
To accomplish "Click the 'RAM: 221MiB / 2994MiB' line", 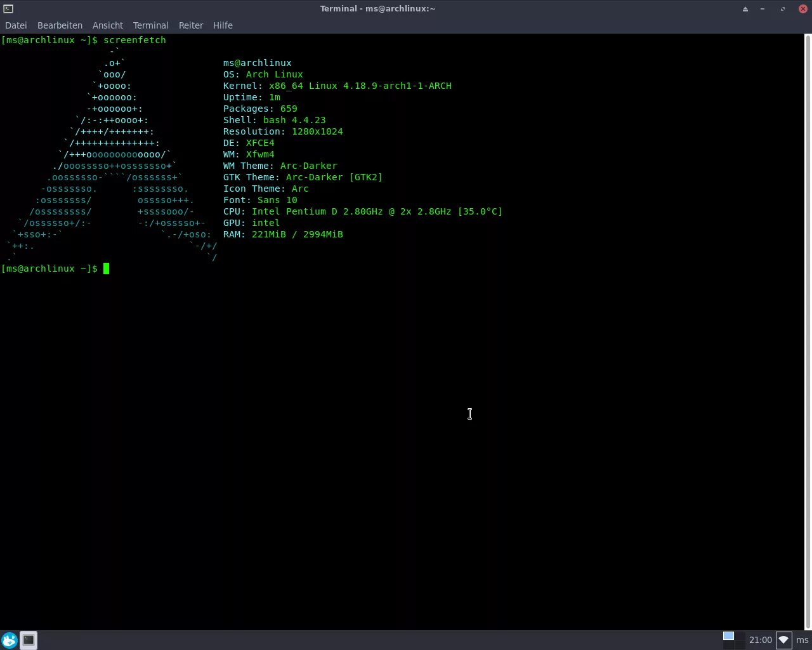I will click(x=283, y=234).
